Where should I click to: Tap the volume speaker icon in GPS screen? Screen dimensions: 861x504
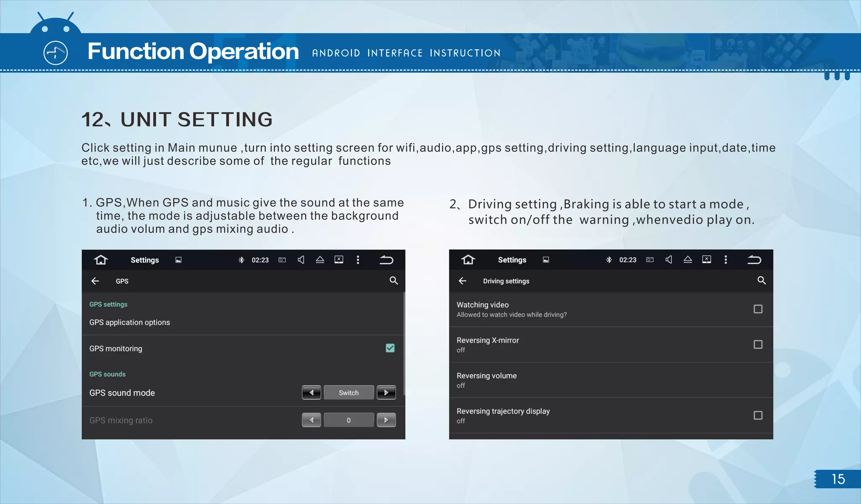[301, 260]
